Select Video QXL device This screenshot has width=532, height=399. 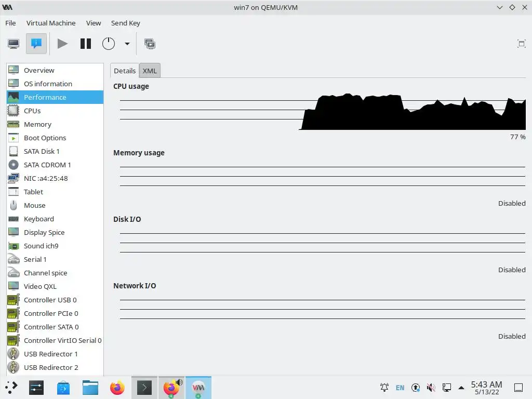(55, 286)
